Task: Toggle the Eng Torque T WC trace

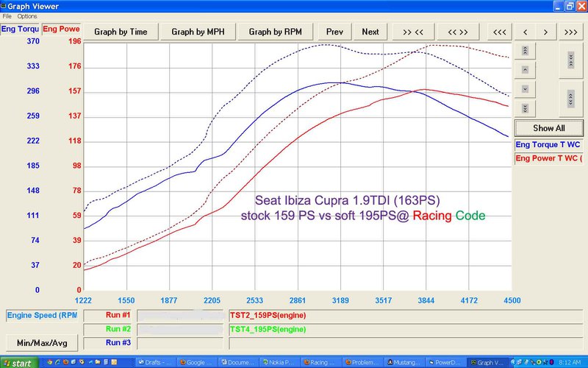Action: click(548, 144)
